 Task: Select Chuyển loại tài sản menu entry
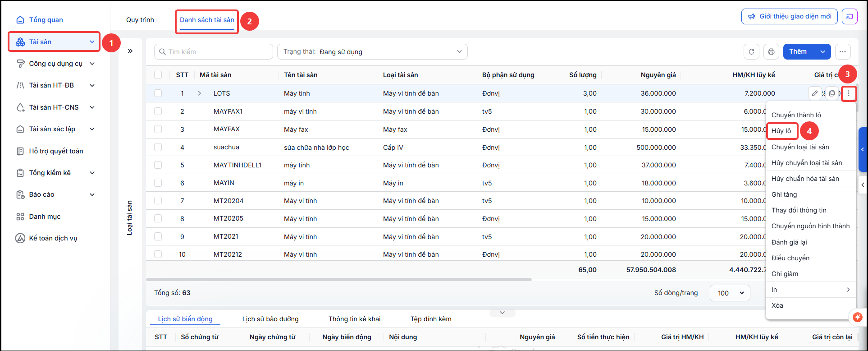(x=800, y=147)
